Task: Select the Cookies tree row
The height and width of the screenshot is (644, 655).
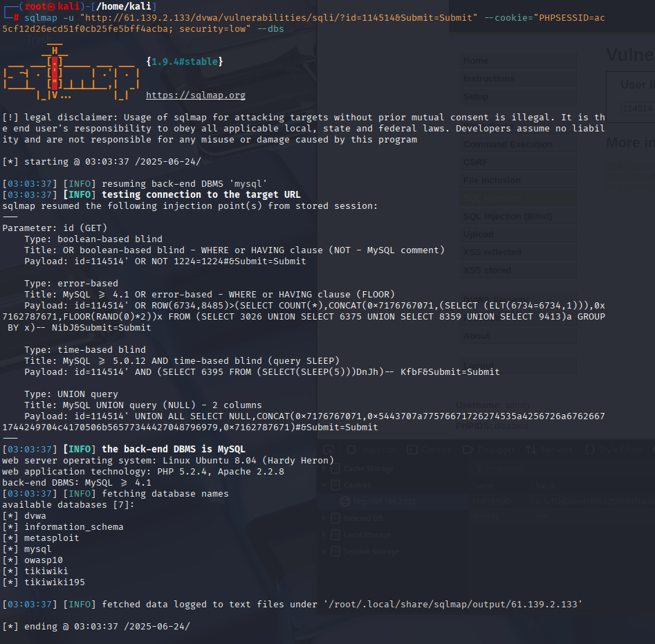Action: point(393,485)
